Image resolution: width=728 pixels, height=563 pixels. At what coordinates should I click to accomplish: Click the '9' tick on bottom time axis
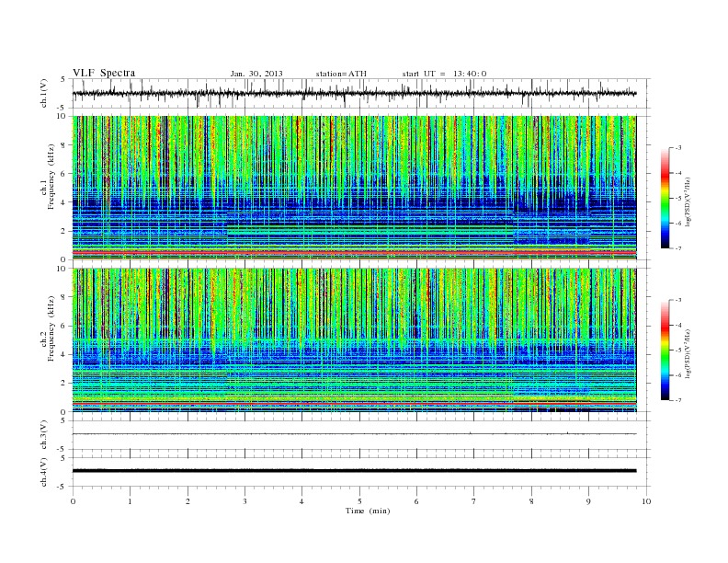point(588,501)
